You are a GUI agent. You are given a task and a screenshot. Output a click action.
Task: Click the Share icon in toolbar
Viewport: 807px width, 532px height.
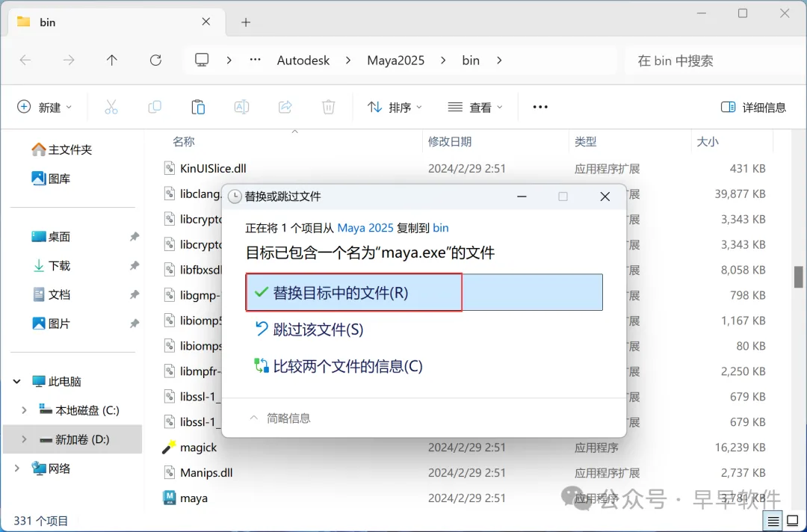click(x=285, y=107)
